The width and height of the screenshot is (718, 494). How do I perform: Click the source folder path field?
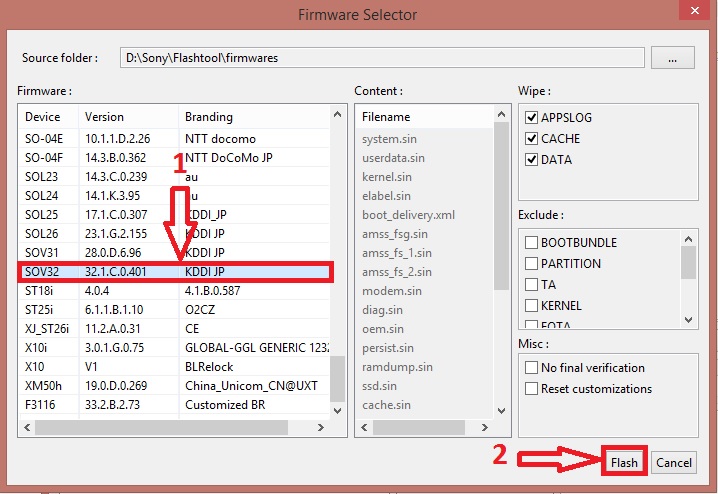(x=380, y=58)
